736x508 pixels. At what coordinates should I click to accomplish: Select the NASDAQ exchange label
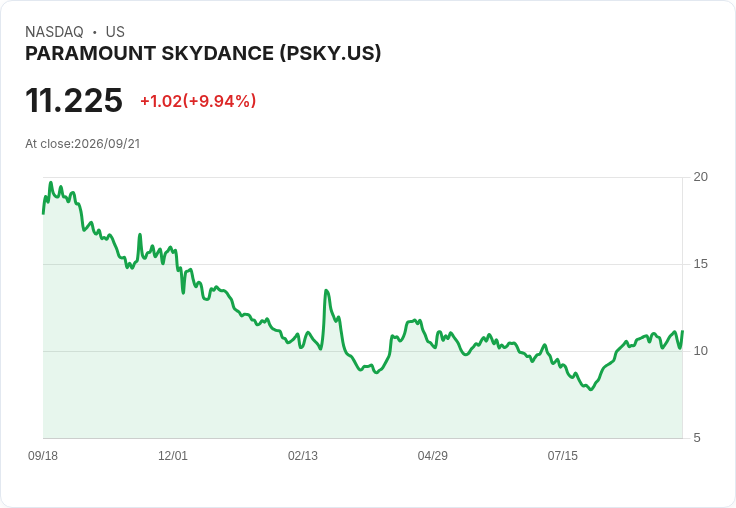point(54,32)
